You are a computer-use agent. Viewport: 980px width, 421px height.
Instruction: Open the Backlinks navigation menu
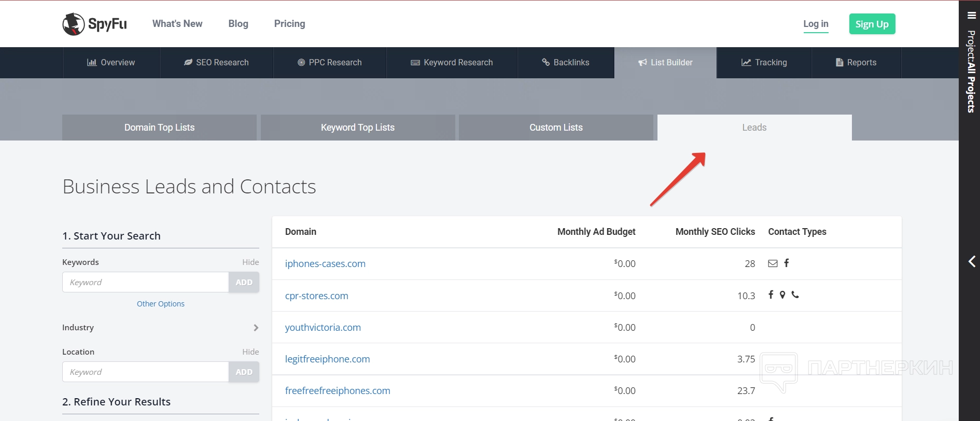coord(566,63)
